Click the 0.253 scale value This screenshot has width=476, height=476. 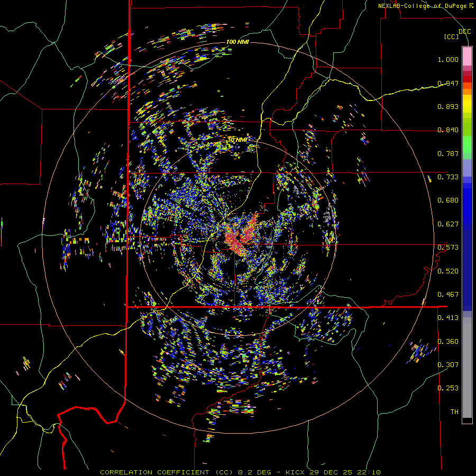pyautogui.click(x=448, y=388)
